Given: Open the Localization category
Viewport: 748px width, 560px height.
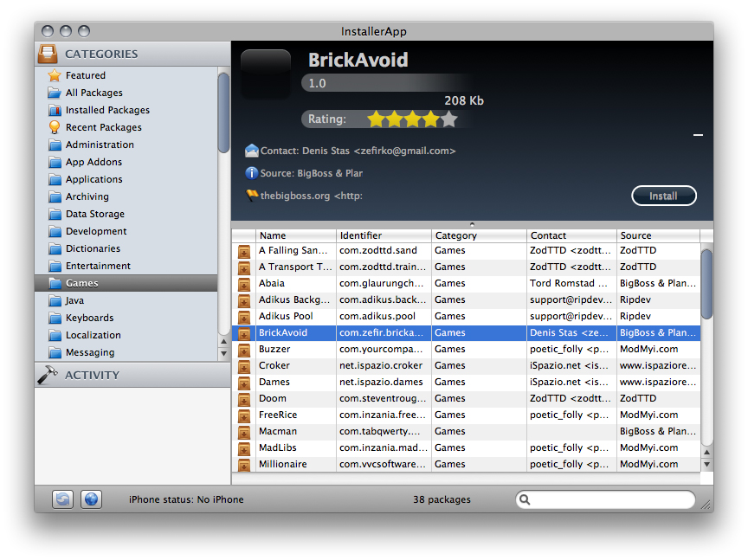Looking at the screenshot, I should [126, 335].
